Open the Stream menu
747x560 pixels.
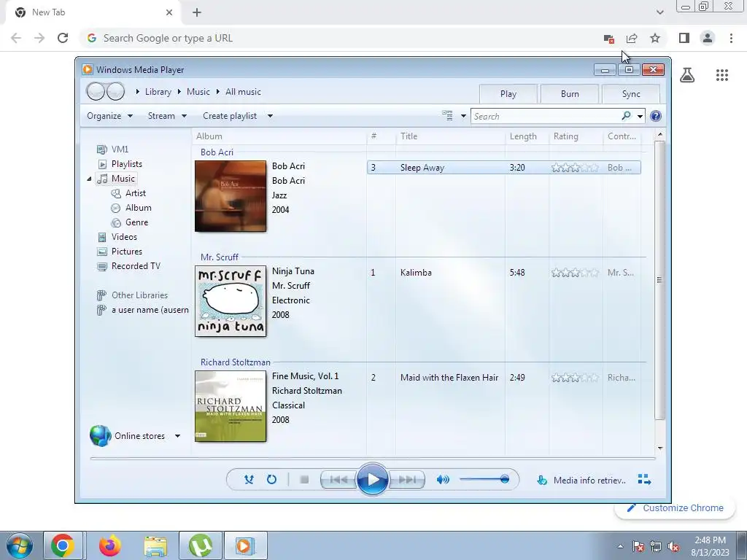pos(167,116)
